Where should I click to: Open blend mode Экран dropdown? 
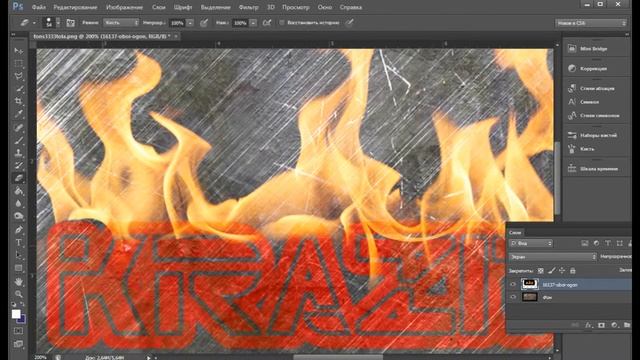click(x=553, y=257)
